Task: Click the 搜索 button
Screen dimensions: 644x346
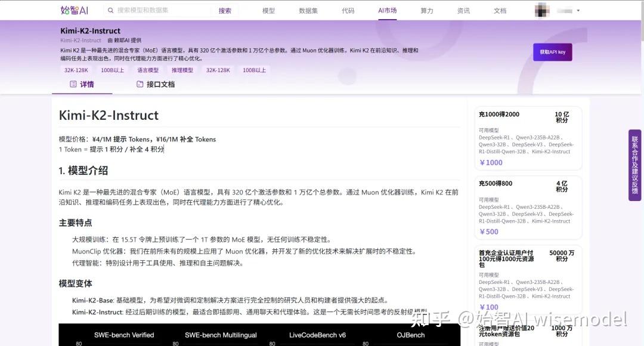Action: click(225, 10)
